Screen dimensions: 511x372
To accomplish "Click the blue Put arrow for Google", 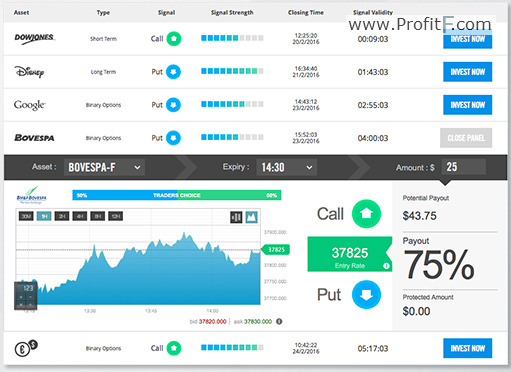I will tap(173, 105).
